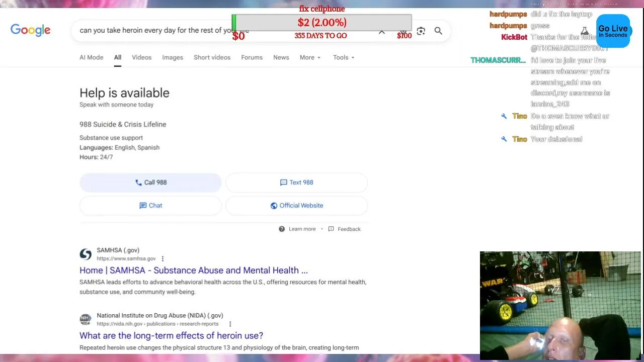Viewport: 644px width, 362px height.
Task: Click the SAMHSA favicon
Action: pyautogui.click(x=86, y=254)
